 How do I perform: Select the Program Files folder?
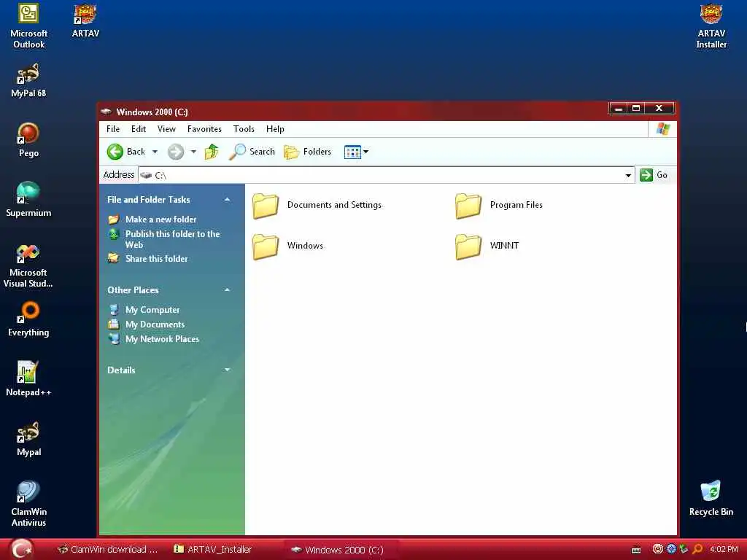point(499,205)
